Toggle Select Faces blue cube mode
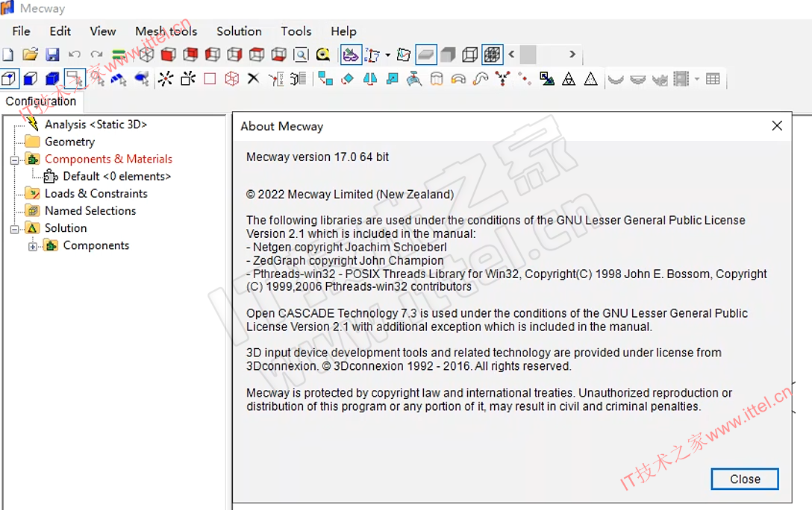This screenshot has height=510, width=812. 31,78
